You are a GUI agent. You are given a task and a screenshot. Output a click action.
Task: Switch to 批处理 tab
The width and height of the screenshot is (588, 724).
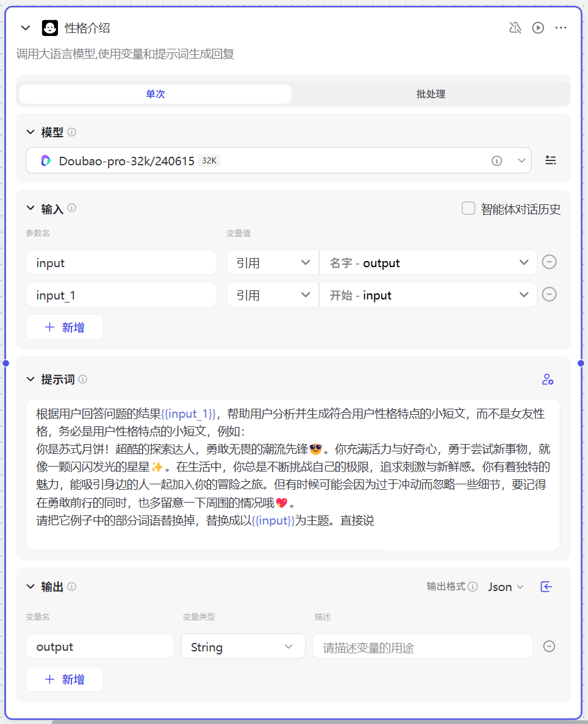431,94
